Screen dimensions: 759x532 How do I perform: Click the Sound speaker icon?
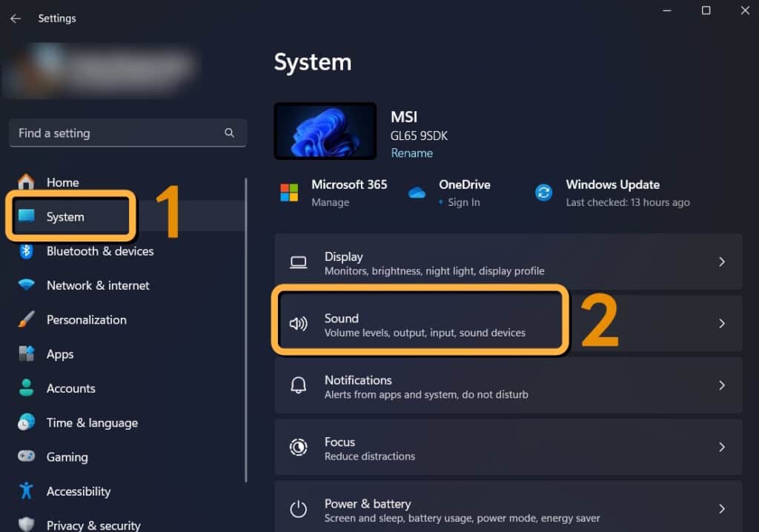(x=298, y=323)
